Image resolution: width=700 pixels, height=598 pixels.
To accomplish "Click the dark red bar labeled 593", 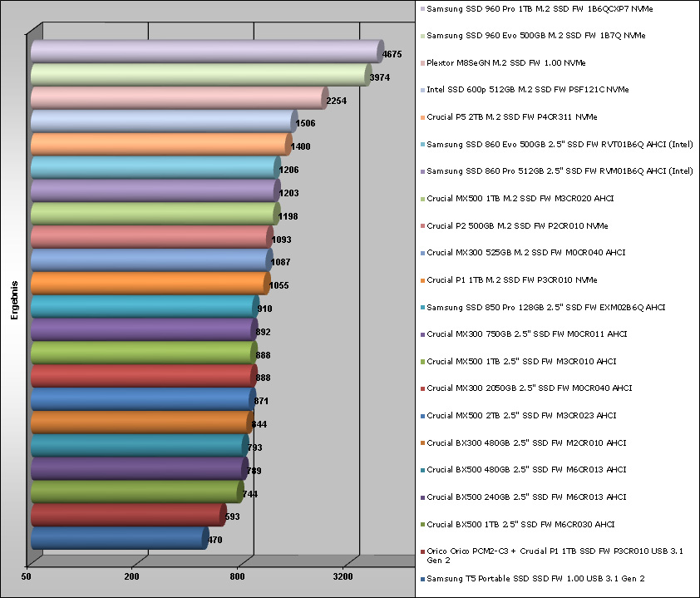I will (129, 516).
